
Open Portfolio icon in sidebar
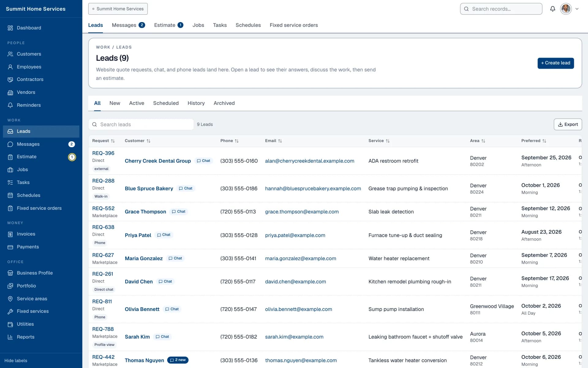tap(10, 286)
